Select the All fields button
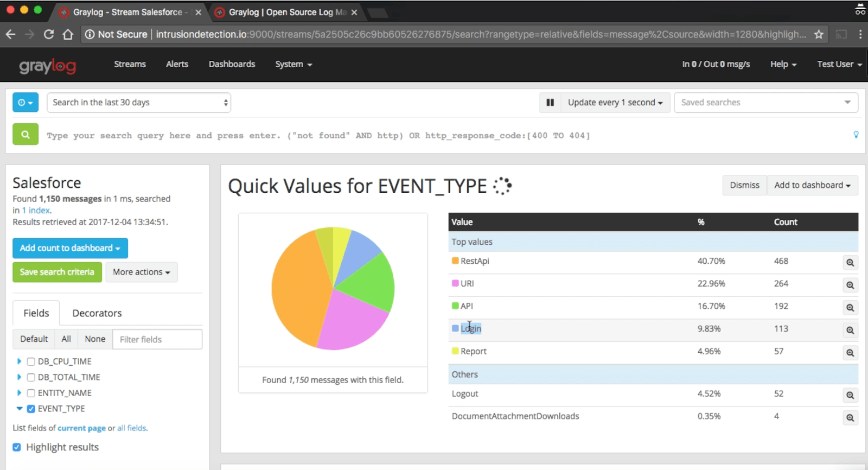Image resolution: width=868 pixels, height=470 pixels. [x=66, y=339]
